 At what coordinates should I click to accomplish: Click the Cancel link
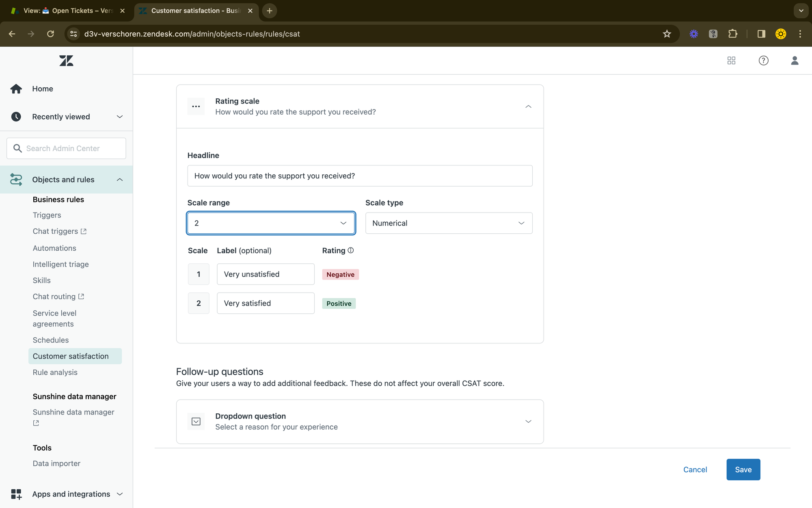click(695, 469)
